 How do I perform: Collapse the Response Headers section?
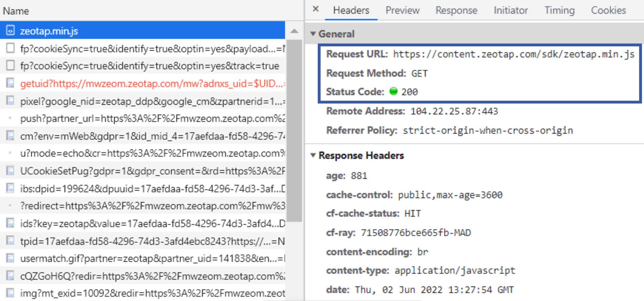point(313,155)
